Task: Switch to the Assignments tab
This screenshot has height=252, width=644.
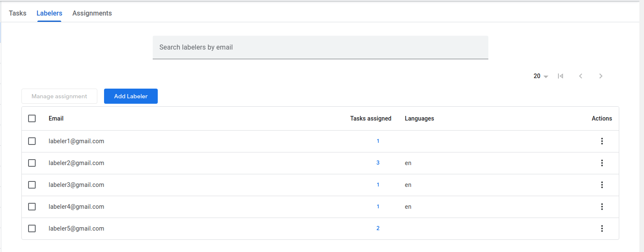Action: (92, 13)
